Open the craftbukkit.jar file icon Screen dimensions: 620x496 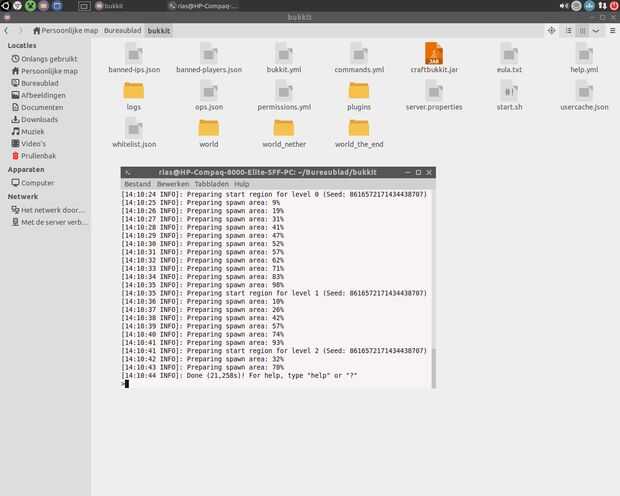(434, 53)
